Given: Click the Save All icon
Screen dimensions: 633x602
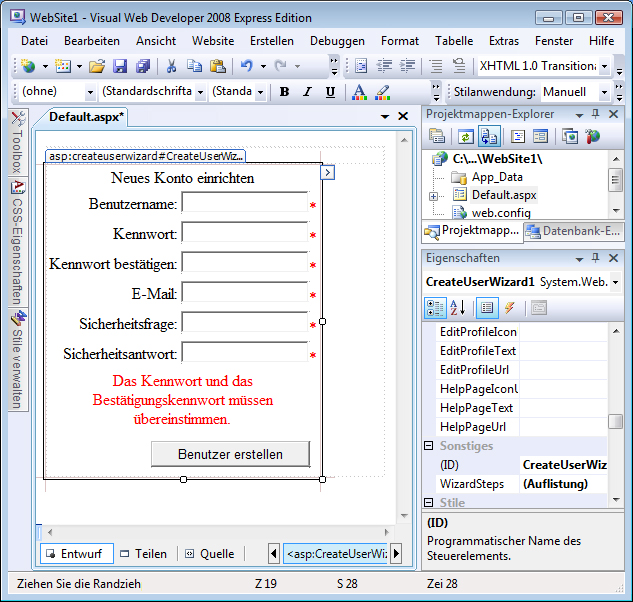Looking at the screenshot, I should (x=143, y=66).
